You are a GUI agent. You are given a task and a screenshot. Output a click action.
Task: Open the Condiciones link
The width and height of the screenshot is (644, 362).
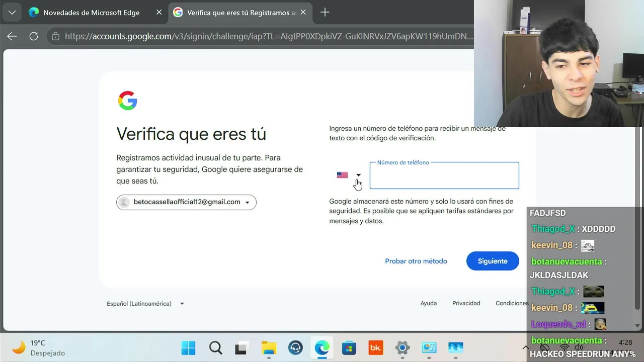[512, 303]
